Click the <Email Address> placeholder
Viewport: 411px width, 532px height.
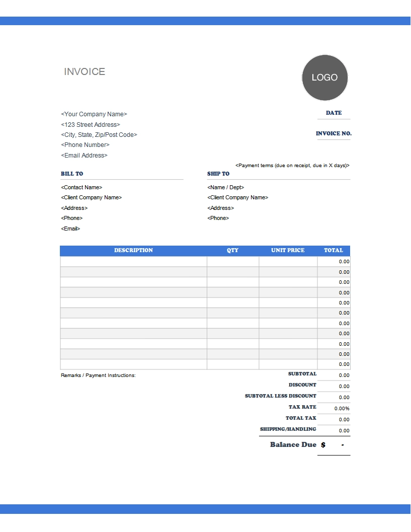[x=84, y=155]
